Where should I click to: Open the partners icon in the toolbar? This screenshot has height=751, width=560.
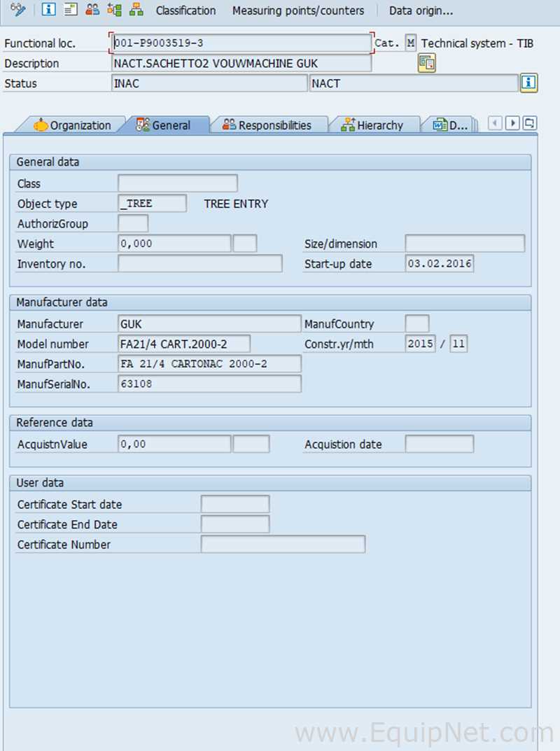(x=92, y=9)
